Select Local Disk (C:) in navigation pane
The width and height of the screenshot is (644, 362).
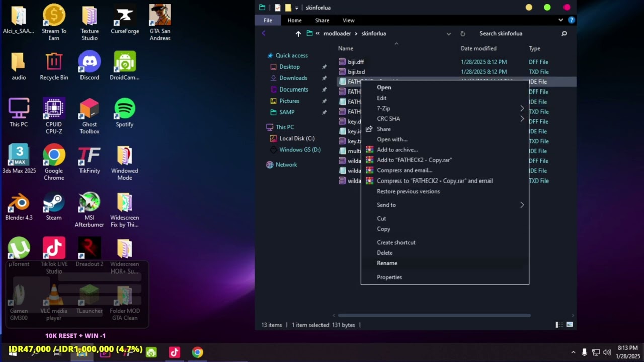(297, 138)
